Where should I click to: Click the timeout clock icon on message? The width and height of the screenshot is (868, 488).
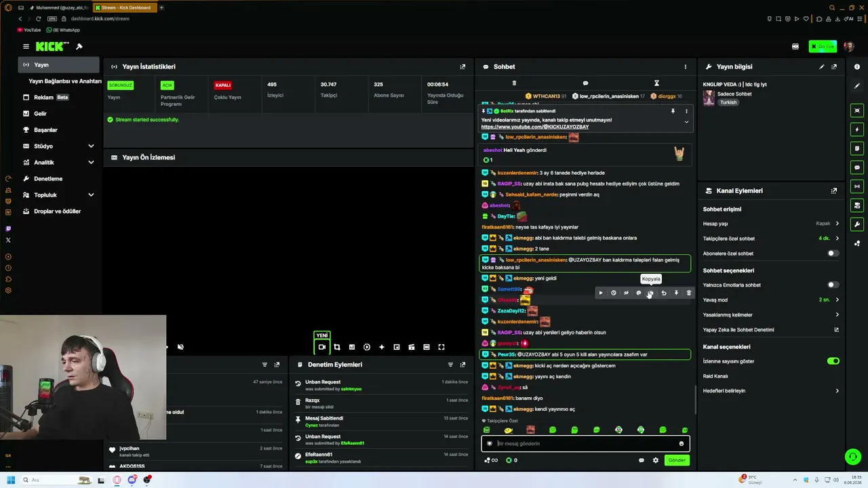613,293
